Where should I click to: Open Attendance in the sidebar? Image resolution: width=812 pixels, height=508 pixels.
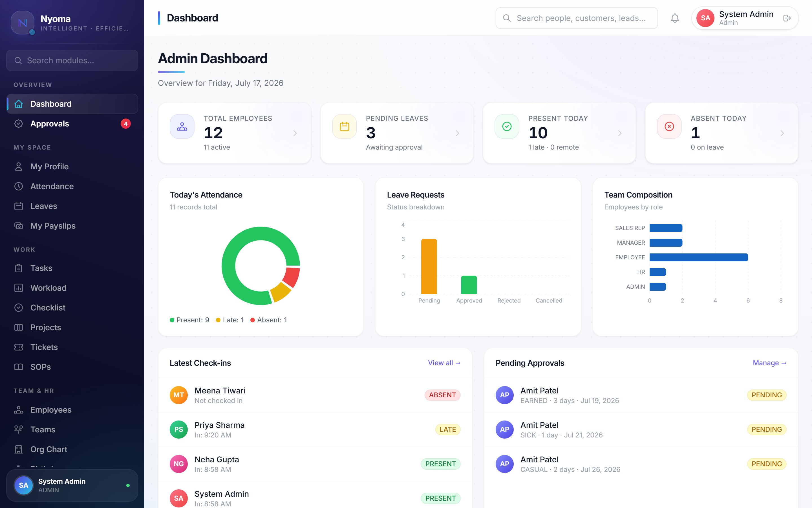pyautogui.click(x=72, y=187)
